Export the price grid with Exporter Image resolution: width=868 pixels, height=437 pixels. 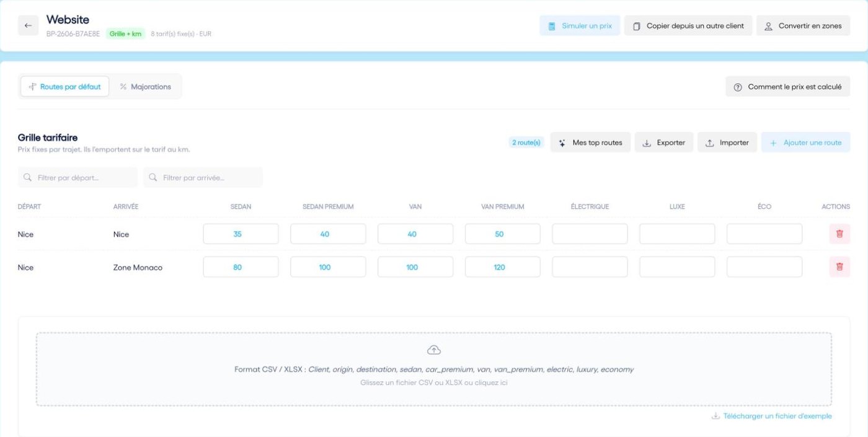pyautogui.click(x=663, y=143)
